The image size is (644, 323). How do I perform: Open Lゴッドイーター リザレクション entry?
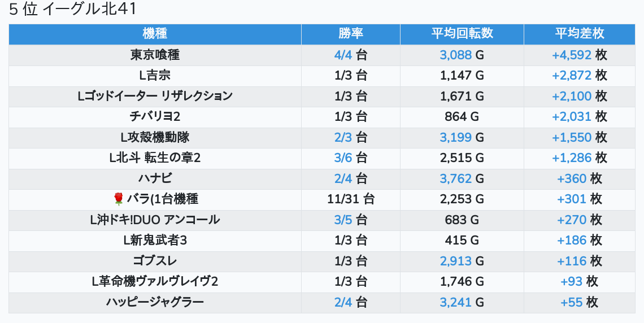(x=155, y=96)
